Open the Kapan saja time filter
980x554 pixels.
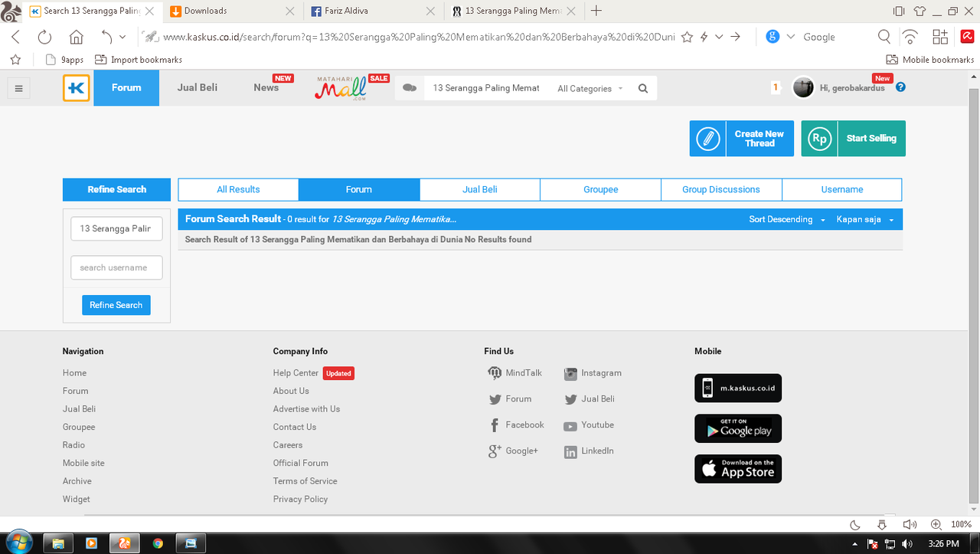point(864,219)
